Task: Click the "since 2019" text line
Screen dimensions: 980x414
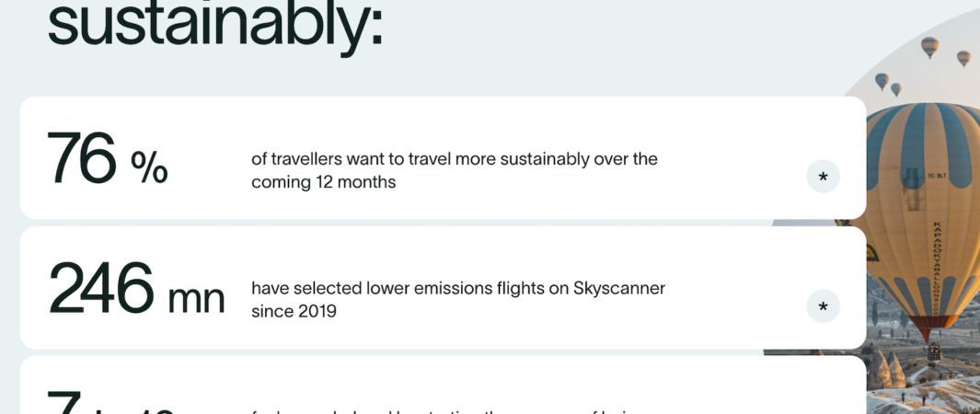Action: (x=294, y=310)
